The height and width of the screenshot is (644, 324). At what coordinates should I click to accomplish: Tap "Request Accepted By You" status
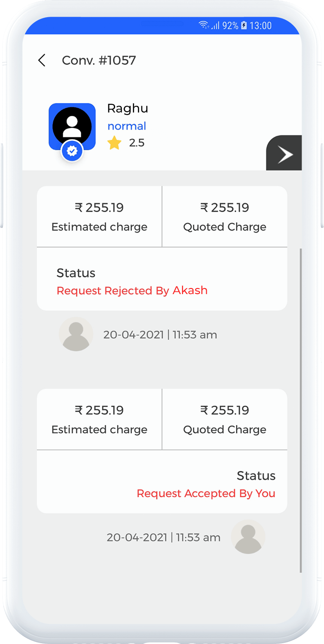(206, 493)
